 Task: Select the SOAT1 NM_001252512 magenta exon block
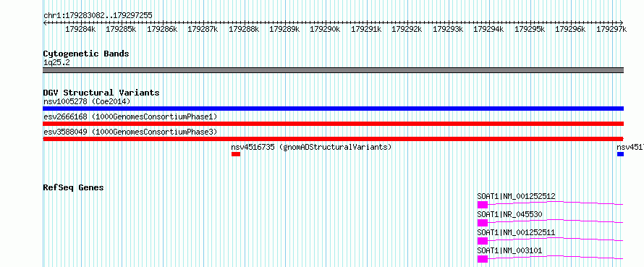tap(483, 205)
